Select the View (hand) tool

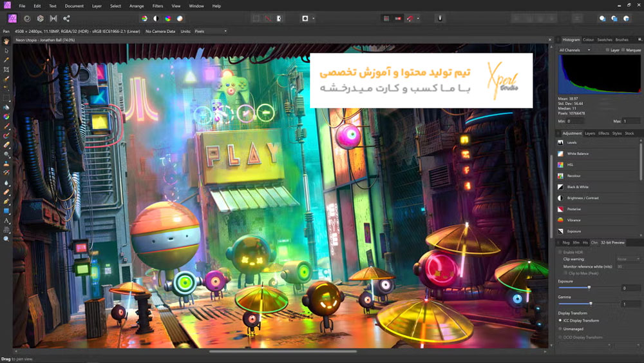tap(6, 41)
